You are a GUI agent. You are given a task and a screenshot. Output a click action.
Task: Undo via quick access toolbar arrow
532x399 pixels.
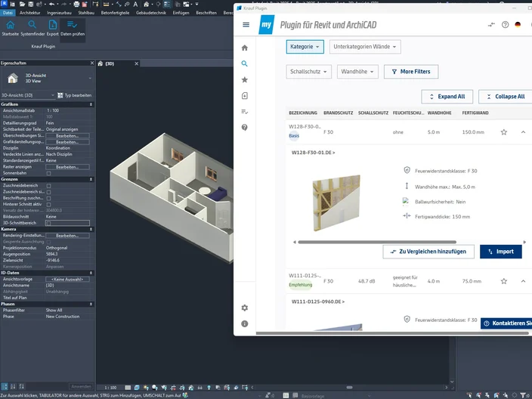[51, 4]
